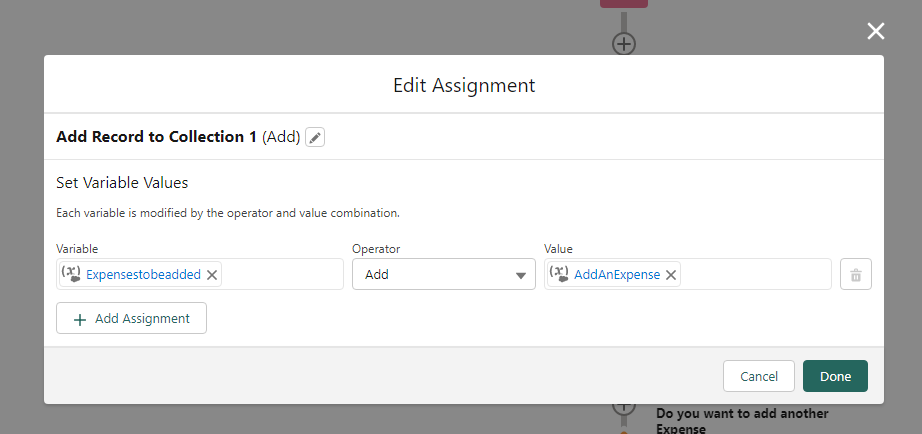Click the empty area of the Value field
The height and width of the screenshot is (434, 922).
coord(755,275)
